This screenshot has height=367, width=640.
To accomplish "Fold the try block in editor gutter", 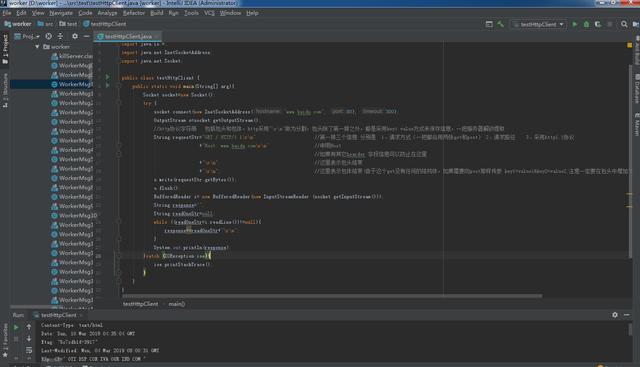I will click(x=118, y=102).
